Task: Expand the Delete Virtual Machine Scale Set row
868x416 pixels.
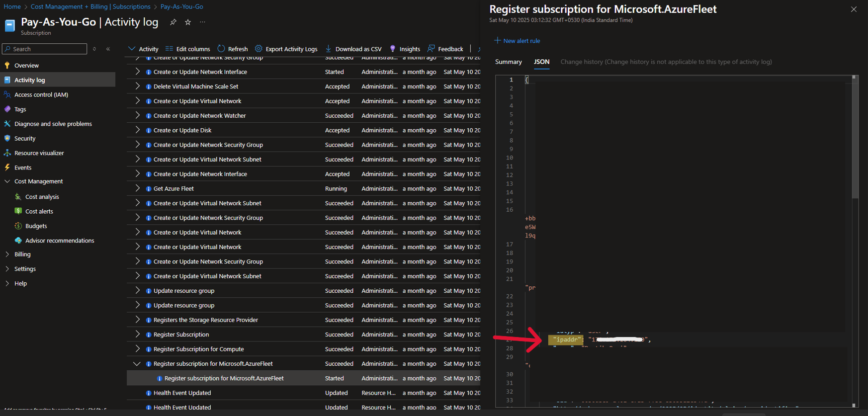Action: click(137, 86)
